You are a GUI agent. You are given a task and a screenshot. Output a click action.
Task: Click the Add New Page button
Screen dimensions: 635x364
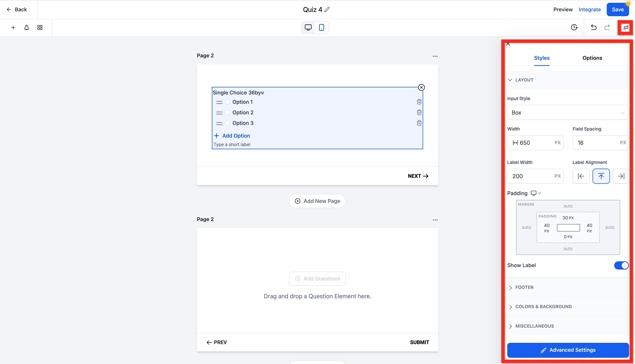point(317,201)
